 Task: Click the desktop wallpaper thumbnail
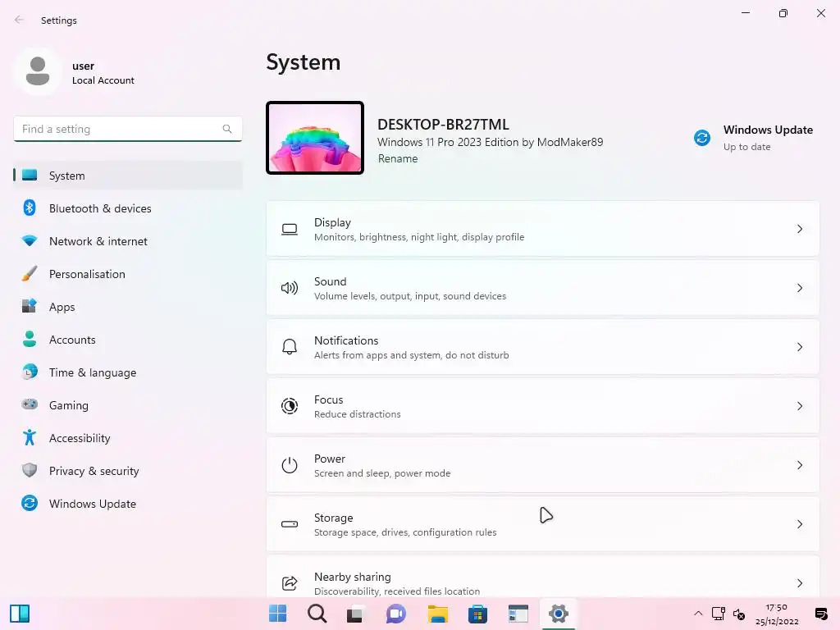coord(315,138)
